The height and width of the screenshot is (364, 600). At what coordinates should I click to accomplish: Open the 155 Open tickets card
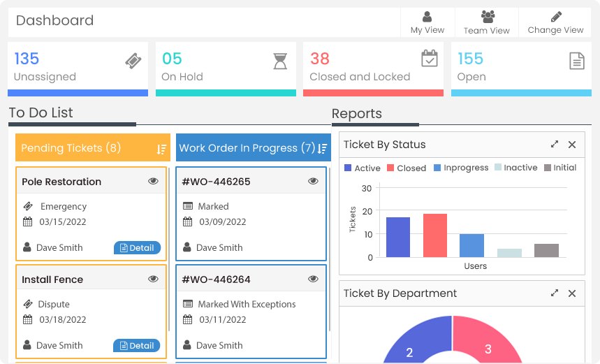[521, 69]
